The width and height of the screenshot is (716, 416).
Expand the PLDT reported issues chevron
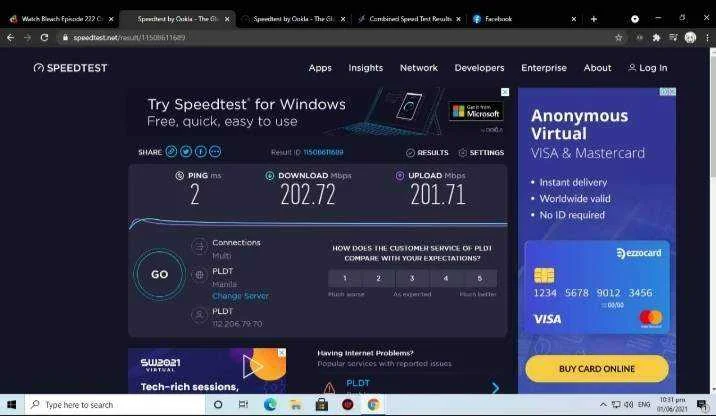(x=495, y=388)
